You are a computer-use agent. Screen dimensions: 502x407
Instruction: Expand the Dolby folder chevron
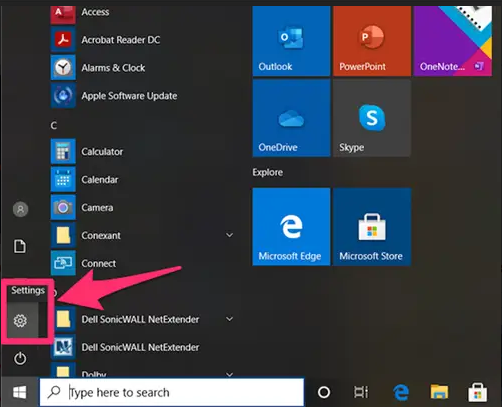tap(229, 374)
